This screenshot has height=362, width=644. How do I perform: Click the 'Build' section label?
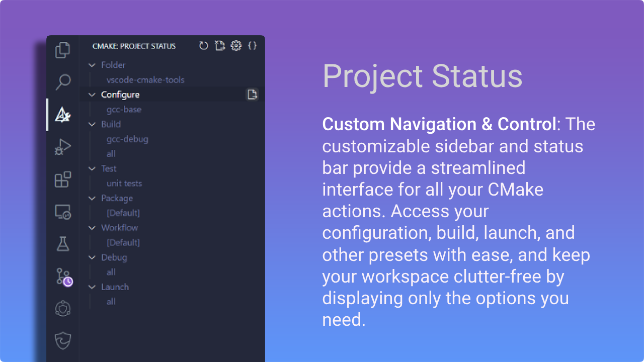click(x=111, y=124)
